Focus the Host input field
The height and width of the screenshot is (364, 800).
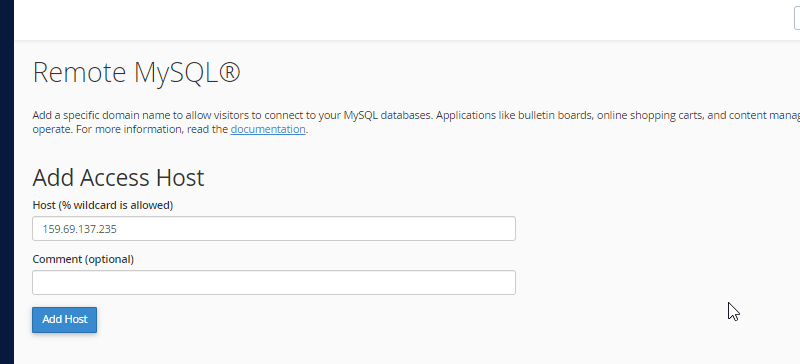click(274, 229)
